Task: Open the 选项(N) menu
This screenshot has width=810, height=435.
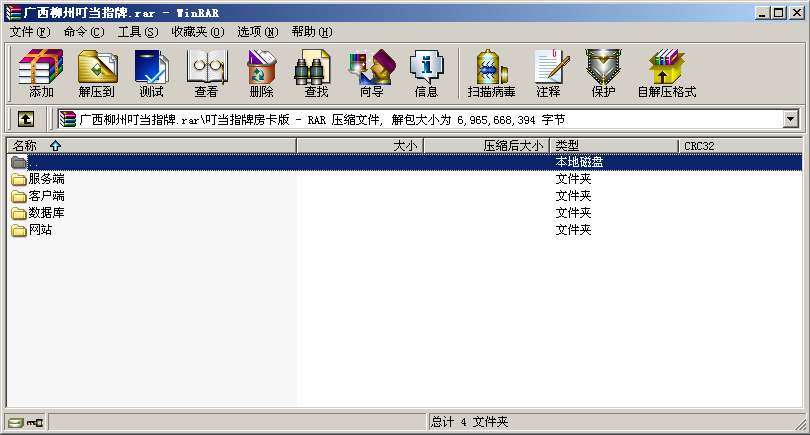Action: [257, 32]
